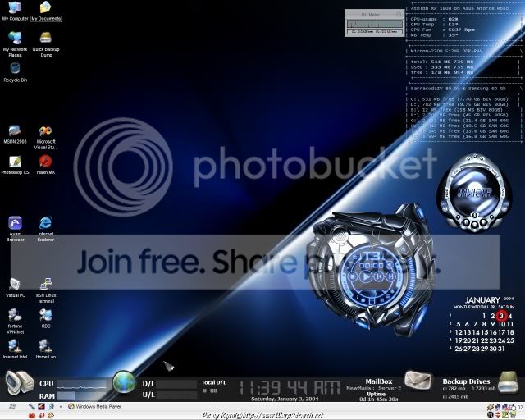Select the Quick Backup Dump icon
The width and height of the screenshot is (525, 420).
[x=46, y=43]
